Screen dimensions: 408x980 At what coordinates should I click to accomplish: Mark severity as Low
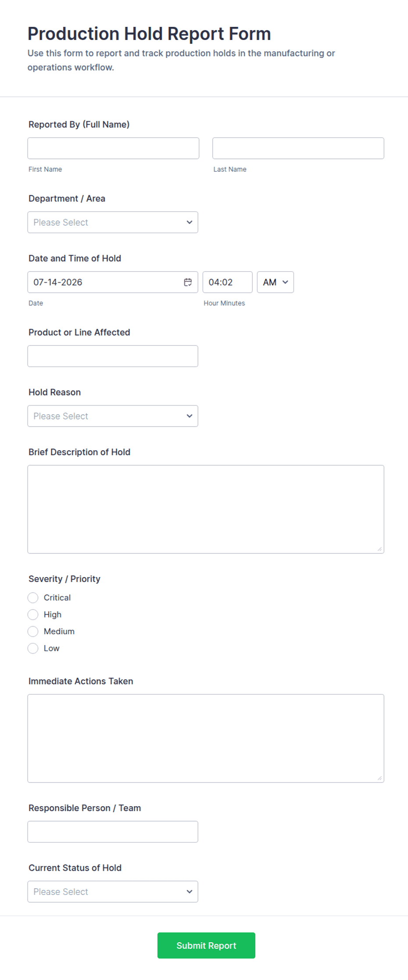[x=33, y=648]
